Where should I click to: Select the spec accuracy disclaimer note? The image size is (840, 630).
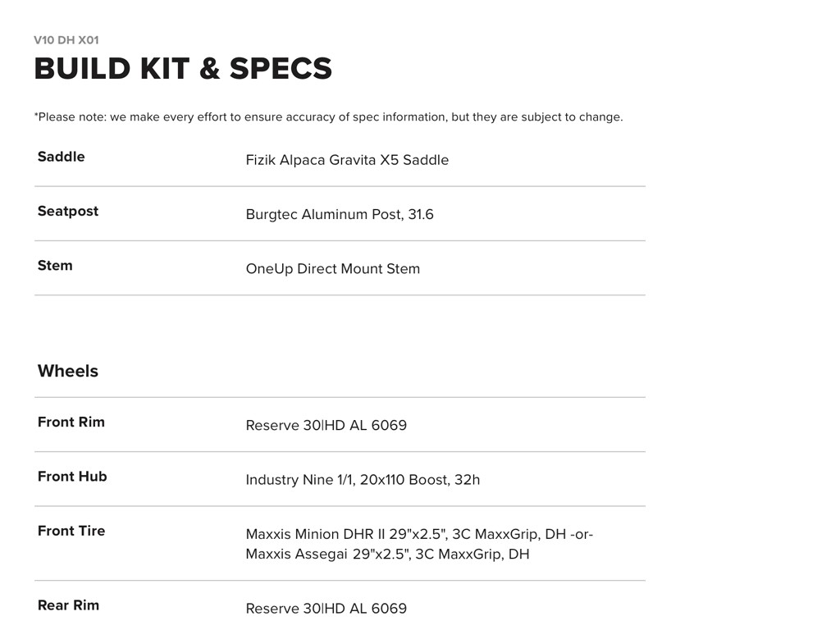328,117
